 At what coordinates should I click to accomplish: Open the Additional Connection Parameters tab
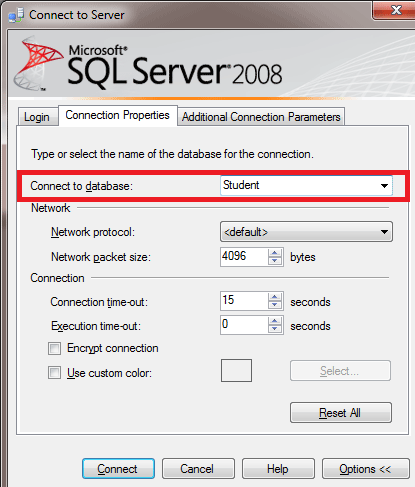[x=261, y=117]
